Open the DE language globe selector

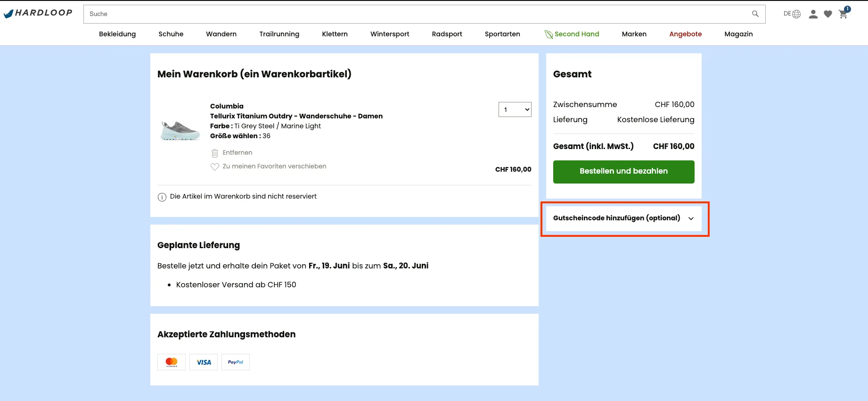click(792, 14)
